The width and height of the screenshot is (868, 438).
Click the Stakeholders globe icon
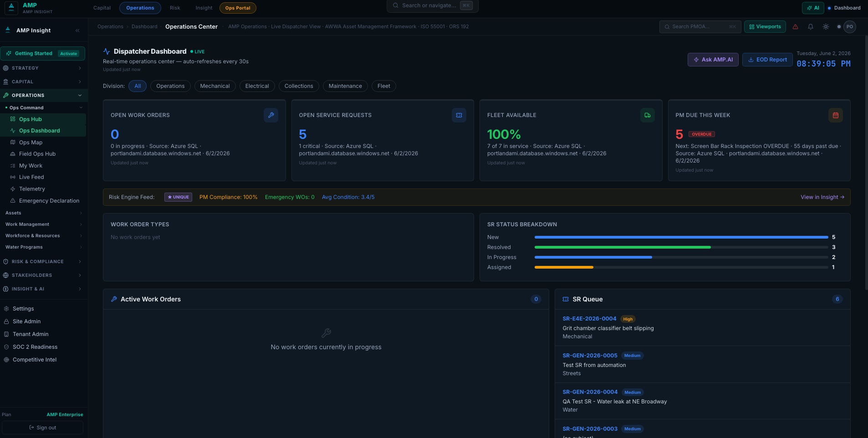click(x=6, y=275)
